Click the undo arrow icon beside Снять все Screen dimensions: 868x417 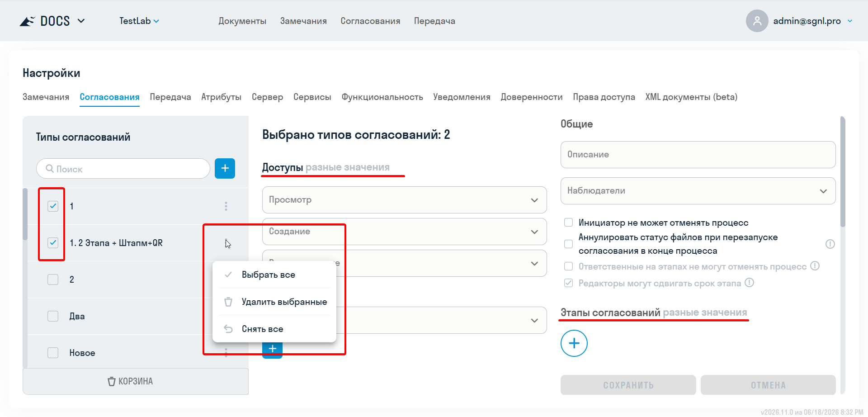228,329
